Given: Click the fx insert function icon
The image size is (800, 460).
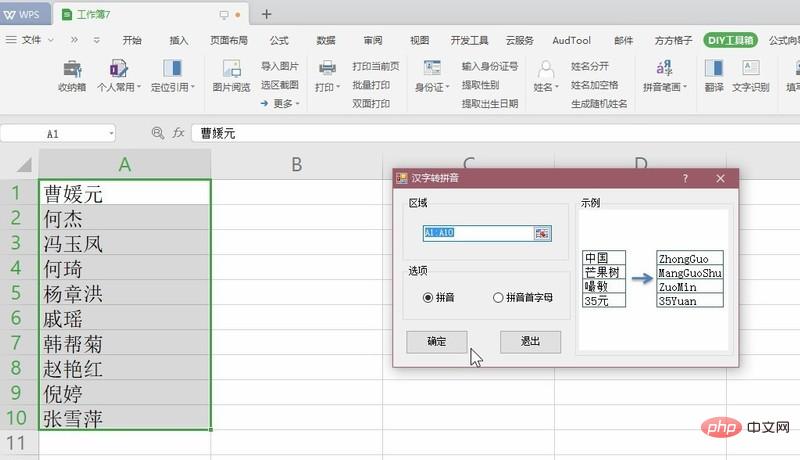Looking at the screenshot, I should (x=178, y=132).
